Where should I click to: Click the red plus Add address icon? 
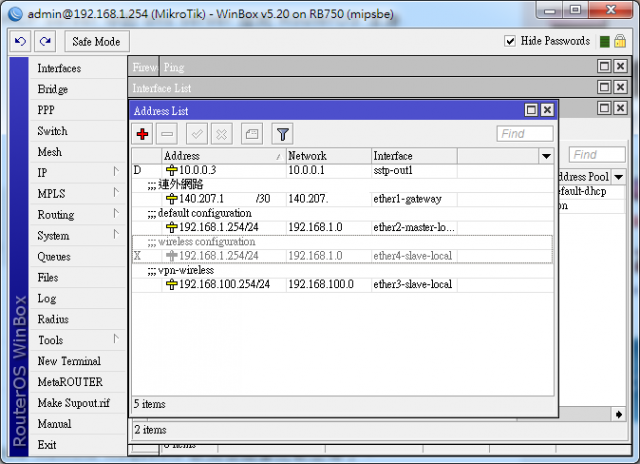142,134
